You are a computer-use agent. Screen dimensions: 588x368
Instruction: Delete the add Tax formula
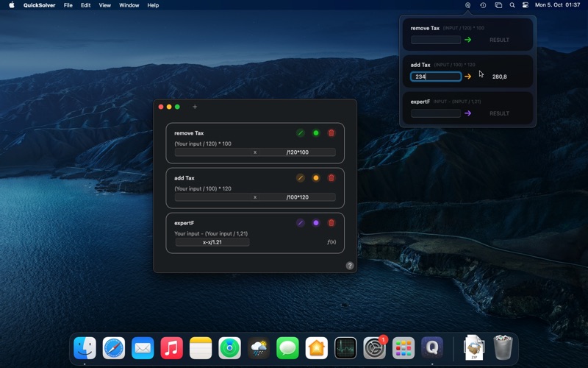click(331, 178)
